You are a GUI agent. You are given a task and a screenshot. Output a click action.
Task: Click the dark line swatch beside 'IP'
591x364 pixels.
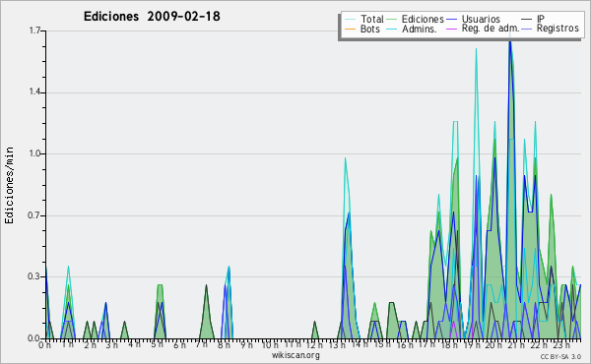(x=527, y=20)
